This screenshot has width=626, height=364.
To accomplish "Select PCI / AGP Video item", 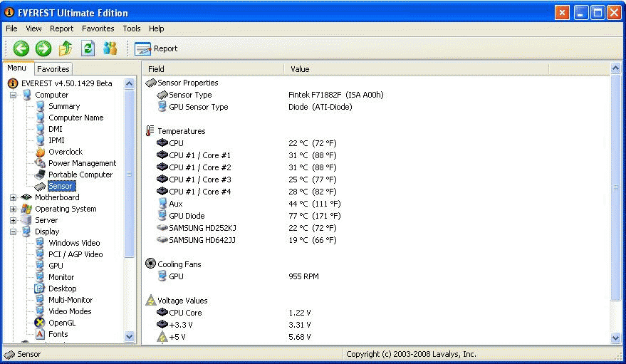I will (75, 254).
